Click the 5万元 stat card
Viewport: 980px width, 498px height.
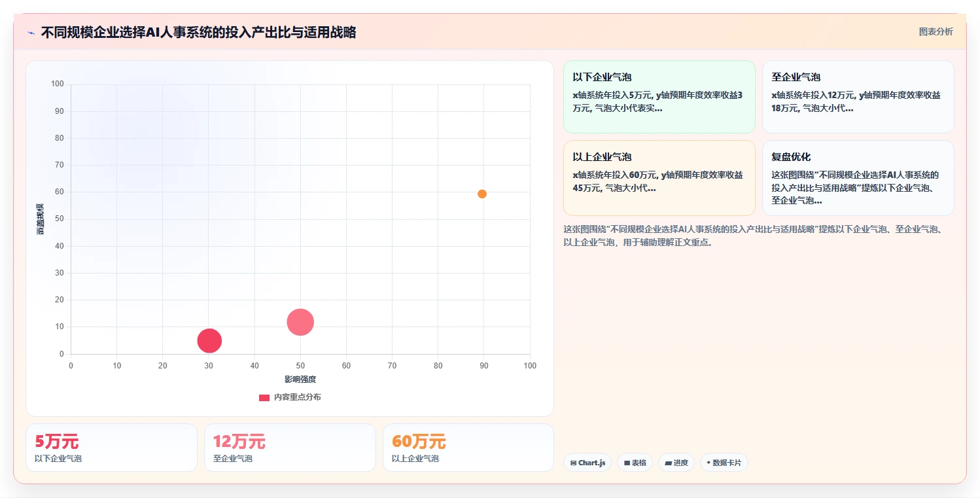click(x=111, y=448)
